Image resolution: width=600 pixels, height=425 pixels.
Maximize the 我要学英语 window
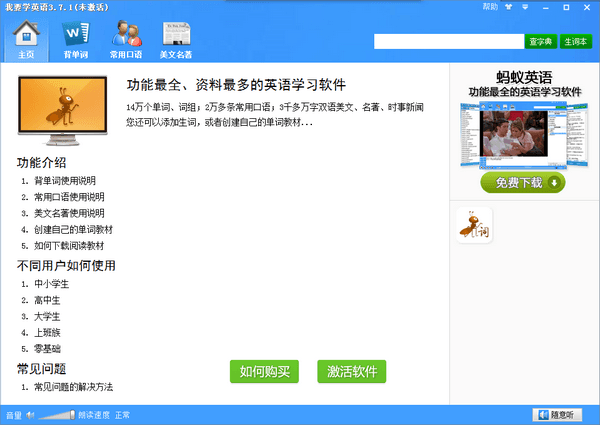pyautogui.click(x=566, y=7)
